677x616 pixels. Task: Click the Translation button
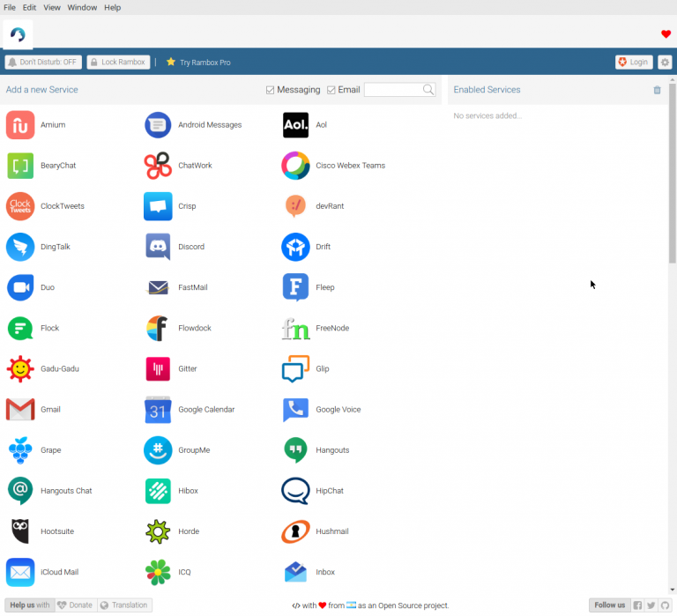124,605
